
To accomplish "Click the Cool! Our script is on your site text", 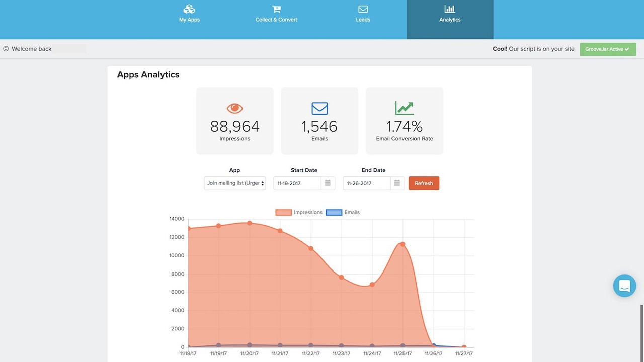I will pyautogui.click(x=533, y=49).
